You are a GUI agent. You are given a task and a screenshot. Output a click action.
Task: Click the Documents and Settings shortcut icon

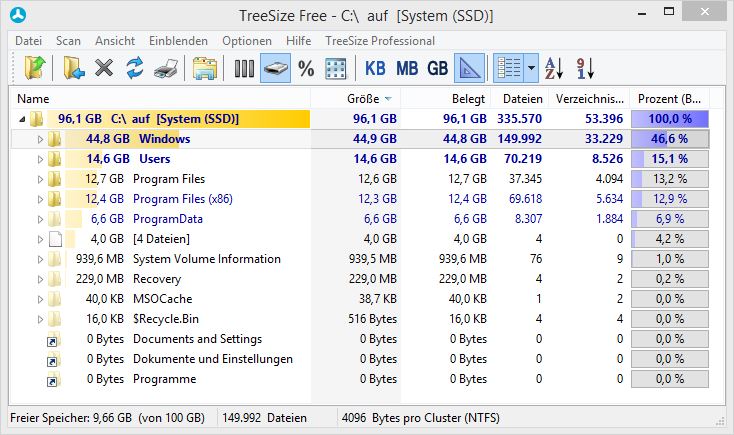click(53, 340)
